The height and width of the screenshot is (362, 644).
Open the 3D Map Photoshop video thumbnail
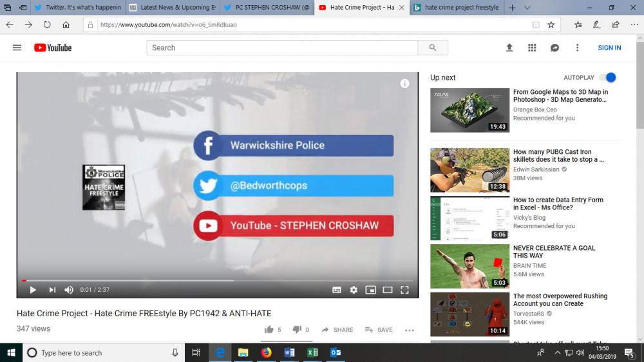[x=469, y=110]
